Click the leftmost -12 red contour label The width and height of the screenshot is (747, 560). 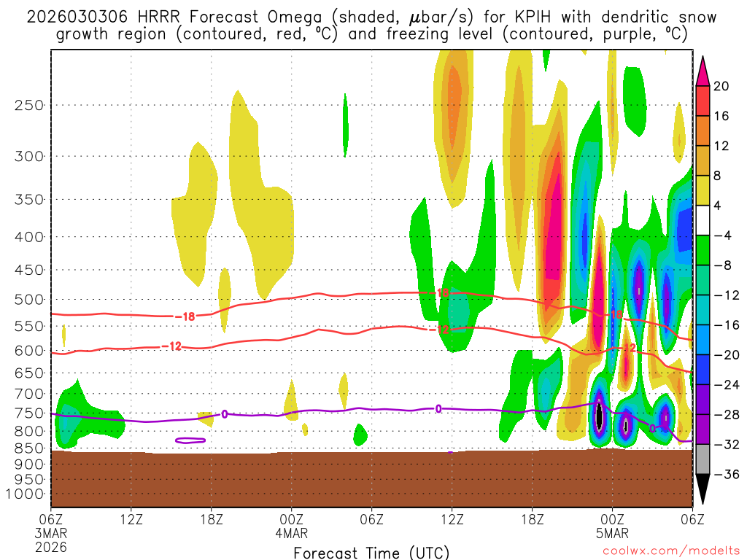point(172,346)
